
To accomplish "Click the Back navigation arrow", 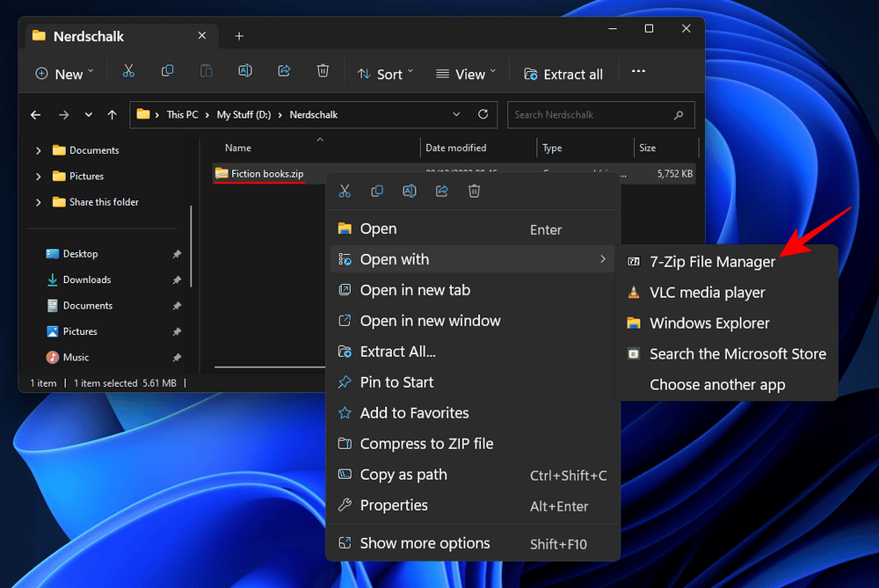I will pyautogui.click(x=35, y=114).
